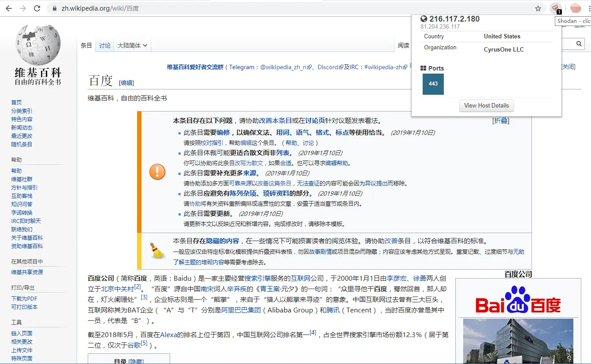Image resolution: width=591 pixels, height=364 pixels.
Task: Open IRC即时聊天 sidebar link
Action: pyautogui.click(x=26, y=221)
